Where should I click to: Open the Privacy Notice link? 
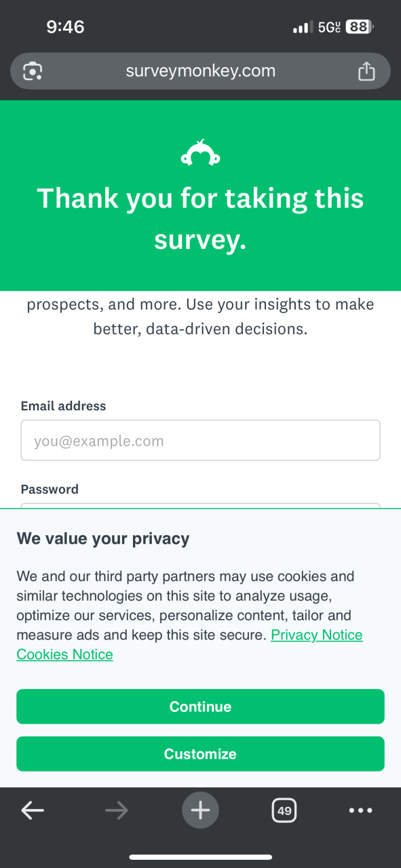click(x=317, y=635)
